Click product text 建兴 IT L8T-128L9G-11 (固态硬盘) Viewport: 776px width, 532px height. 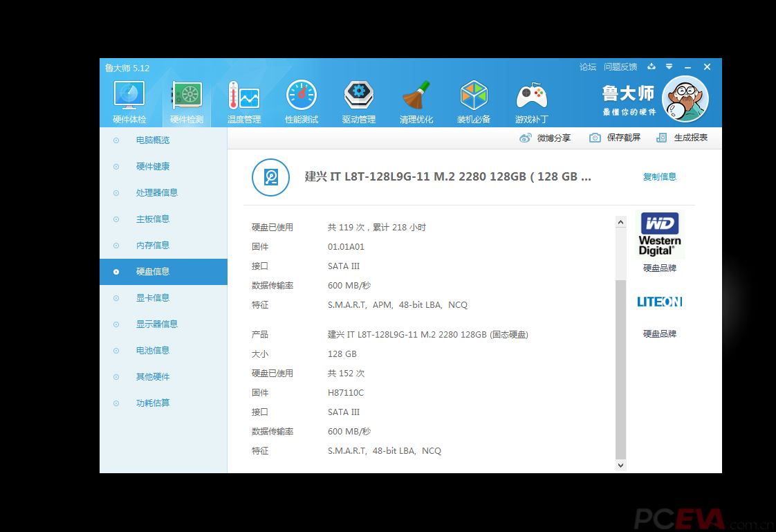(427, 335)
